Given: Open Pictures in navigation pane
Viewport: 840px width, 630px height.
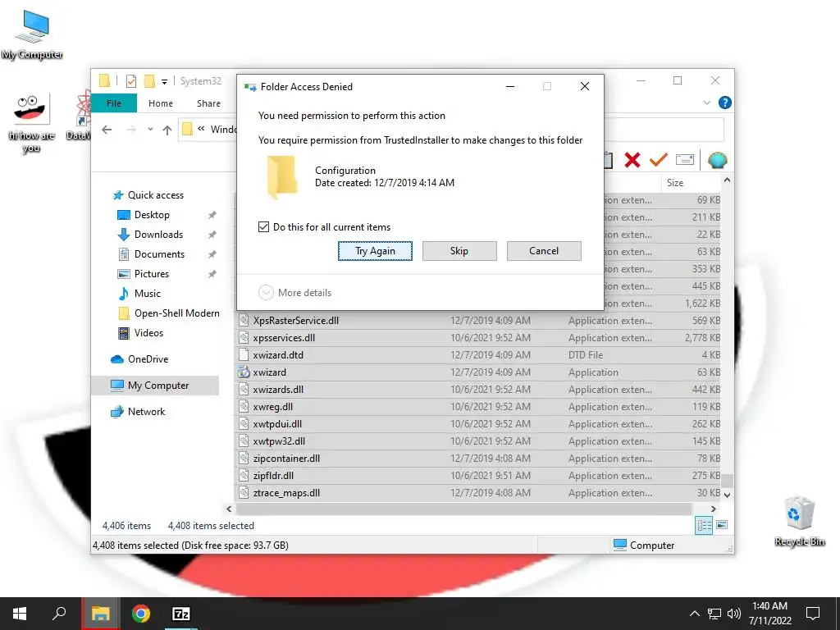Looking at the screenshot, I should pos(152,274).
